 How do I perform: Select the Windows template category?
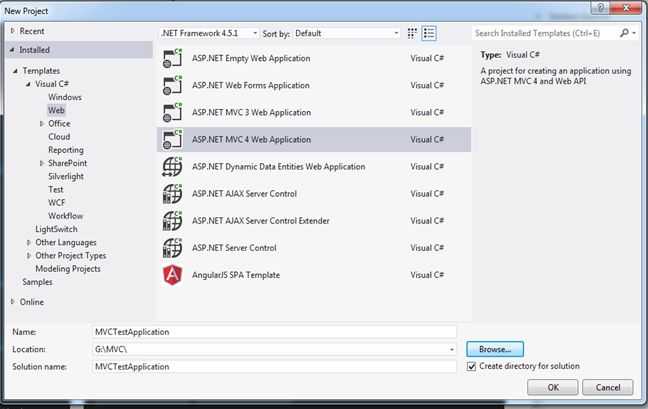tap(65, 97)
